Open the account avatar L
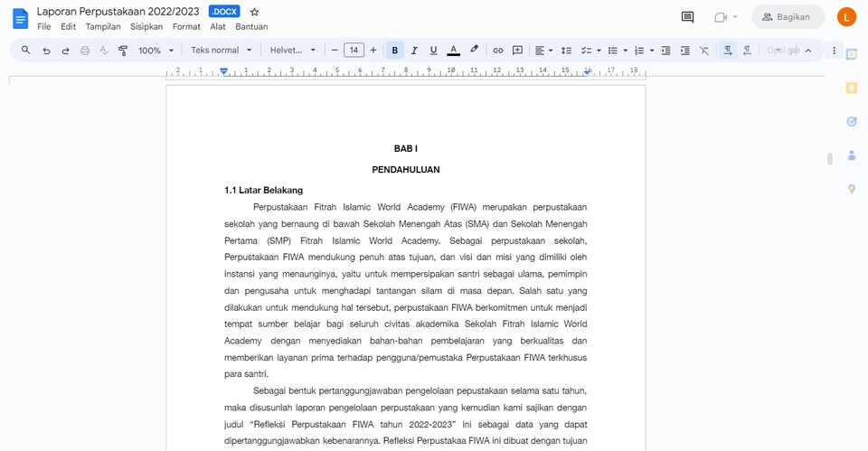The image size is (868, 451). pyautogui.click(x=846, y=17)
